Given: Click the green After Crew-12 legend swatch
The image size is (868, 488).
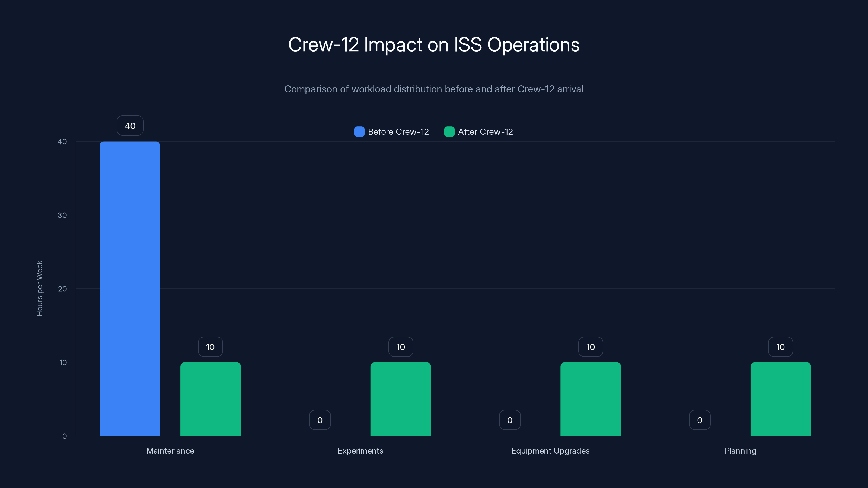Looking at the screenshot, I should click(449, 132).
